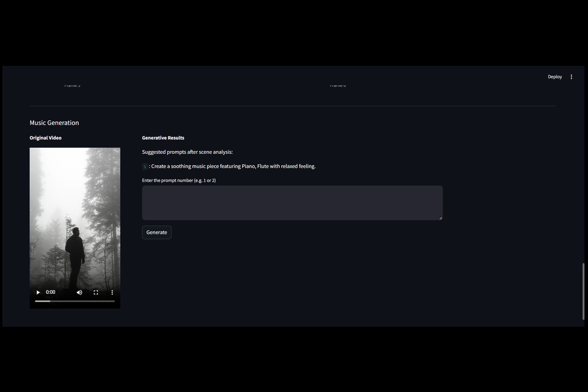Mute the video volume speaker icon
The width and height of the screenshot is (588, 392).
point(79,292)
